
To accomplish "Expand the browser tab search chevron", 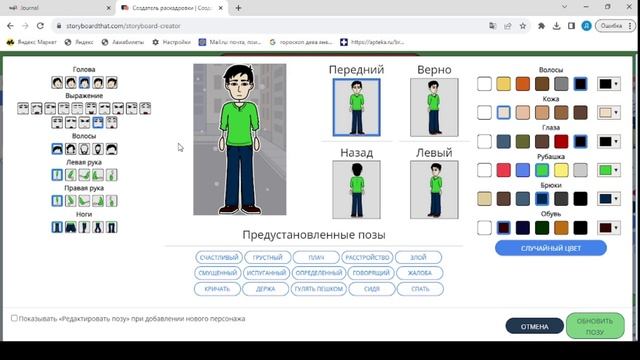I will [x=564, y=7].
